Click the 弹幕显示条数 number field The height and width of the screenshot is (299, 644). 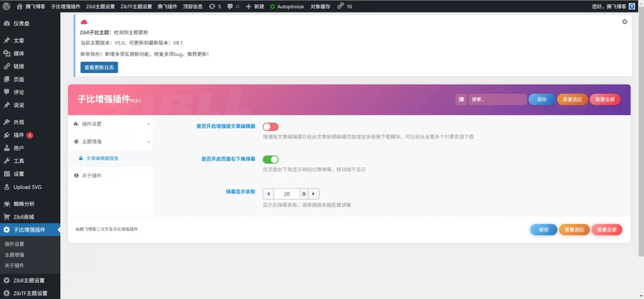(x=287, y=194)
